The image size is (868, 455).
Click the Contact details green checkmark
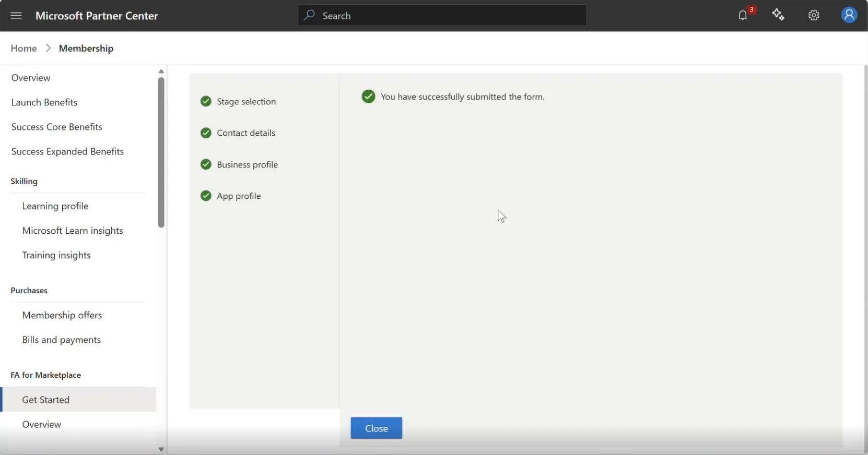(x=206, y=133)
